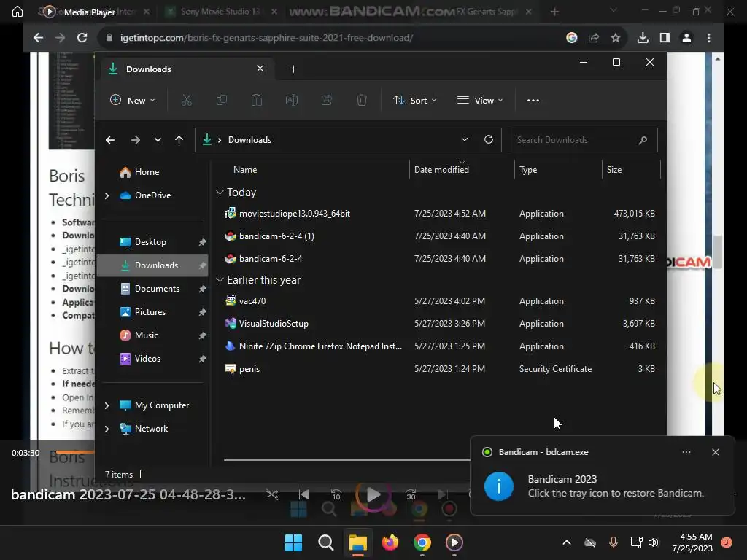The width and height of the screenshot is (747, 560).
Task: Select the bandicam-6-2-4 (1) file
Action: pyautogui.click(x=439, y=236)
